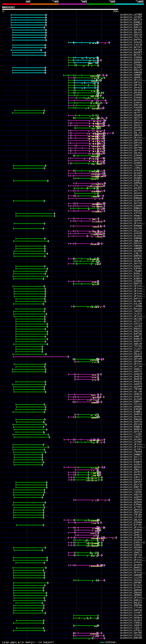This screenshot has height=644, width=146.
Task: Select hit UniRef100_P06599
Action: point(131,108)
